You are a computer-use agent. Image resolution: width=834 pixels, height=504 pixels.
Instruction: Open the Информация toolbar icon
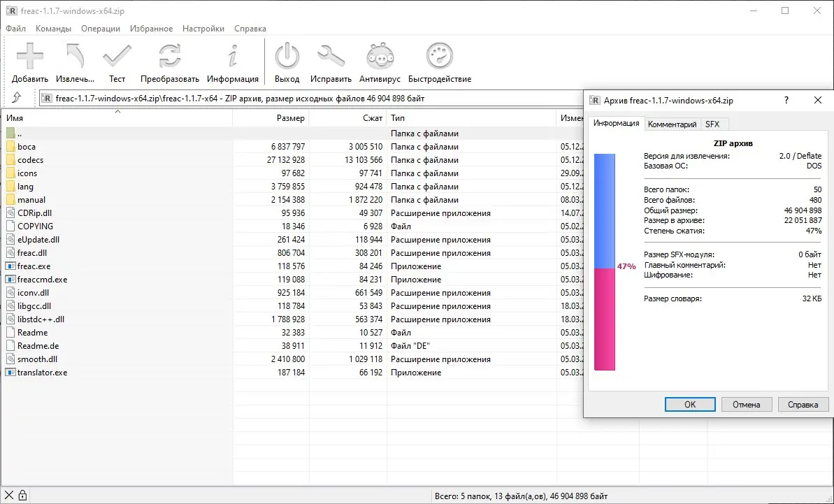(232, 56)
